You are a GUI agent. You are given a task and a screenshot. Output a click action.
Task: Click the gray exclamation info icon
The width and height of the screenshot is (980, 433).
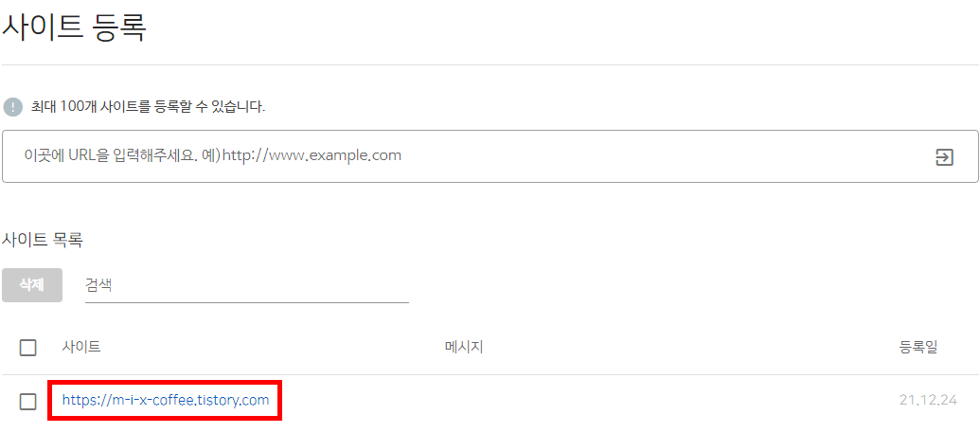tap(12, 107)
